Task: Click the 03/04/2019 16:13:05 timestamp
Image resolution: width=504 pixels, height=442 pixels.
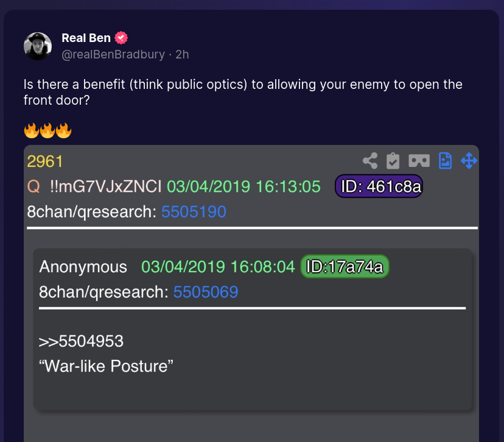Action: coord(243,186)
